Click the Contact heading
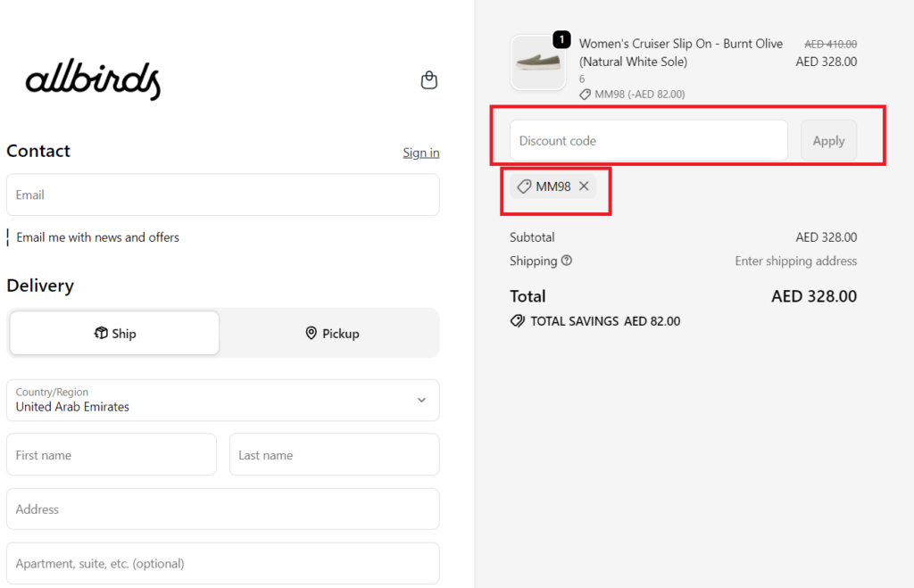 click(x=38, y=151)
